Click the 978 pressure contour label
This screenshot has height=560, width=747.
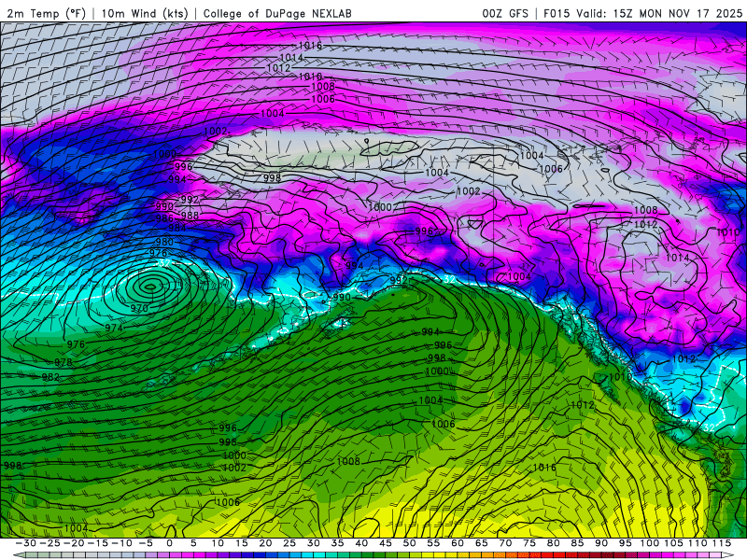(x=63, y=362)
